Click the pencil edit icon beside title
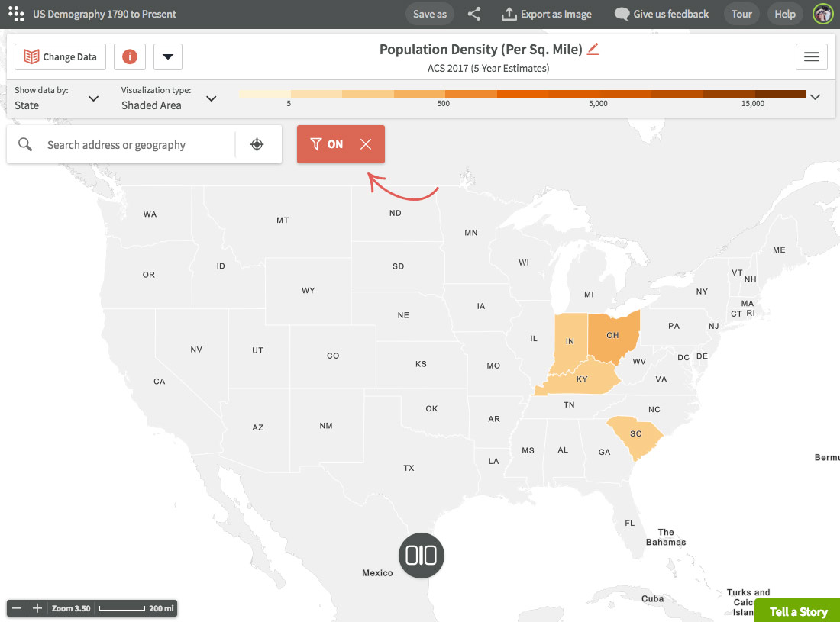Screen dimensions: 840x622 pyautogui.click(x=593, y=50)
